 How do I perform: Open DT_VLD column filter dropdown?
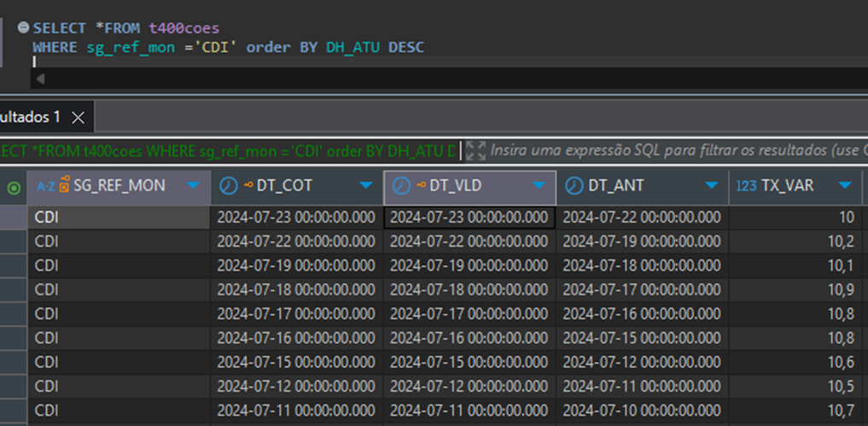click(539, 185)
